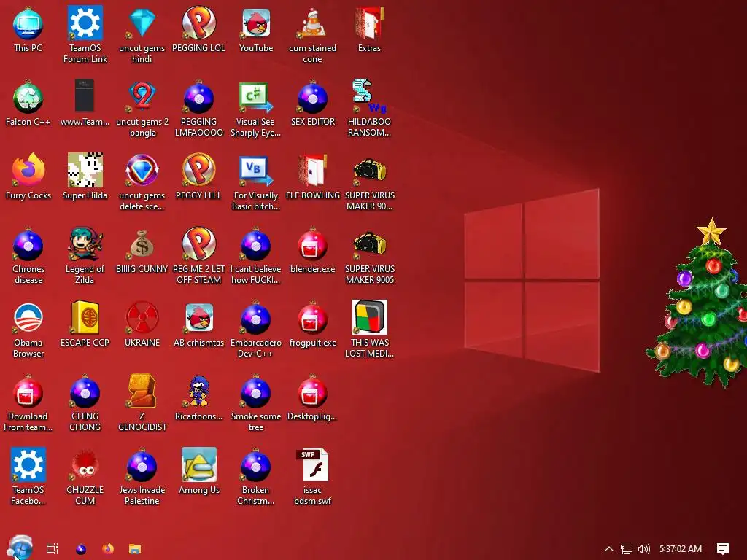
Task: Open the ESCAPE CCP mahjong icon
Action: pyautogui.click(x=85, y=324)
